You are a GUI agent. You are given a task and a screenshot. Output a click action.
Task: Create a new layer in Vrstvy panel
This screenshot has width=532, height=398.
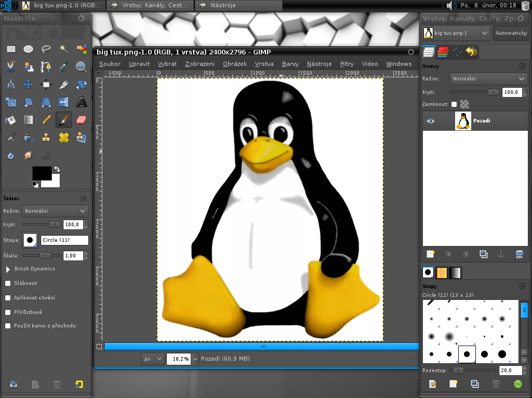430,254
